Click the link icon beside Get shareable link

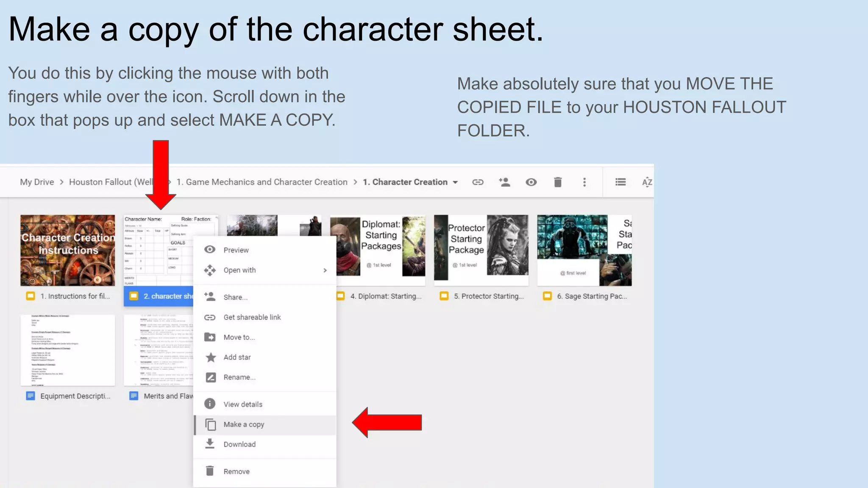pyautogui.click(x=210, y=317)
